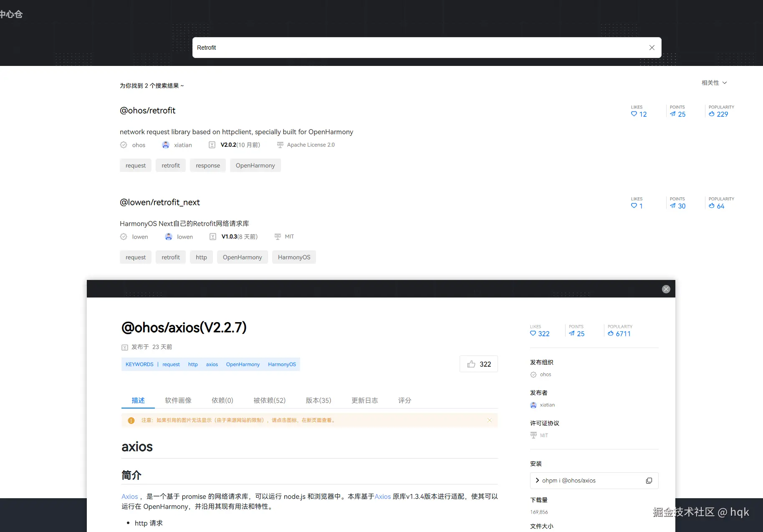Click the first Axios link in 简介
Viewport: 763px width, 532px height.
[x=129, y=497]
